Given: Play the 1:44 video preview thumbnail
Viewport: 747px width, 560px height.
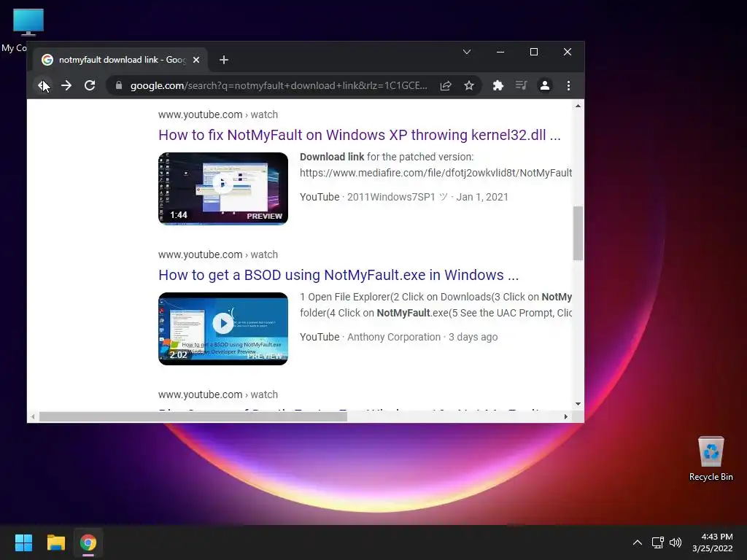Looking at the screenshot, I should (x=223, y=189).
